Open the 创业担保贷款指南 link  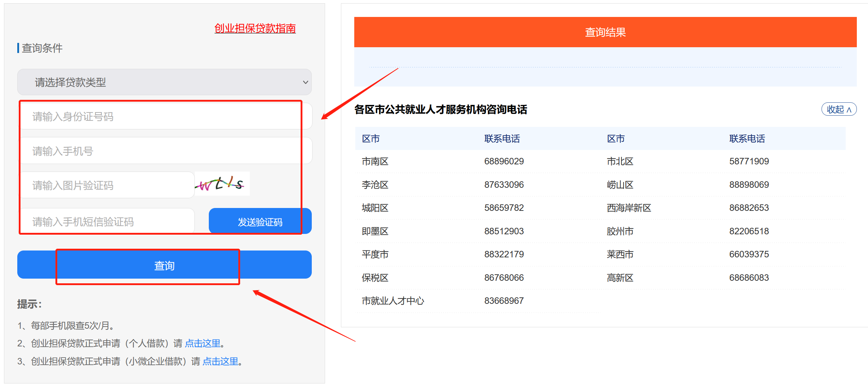coord(255,28)
